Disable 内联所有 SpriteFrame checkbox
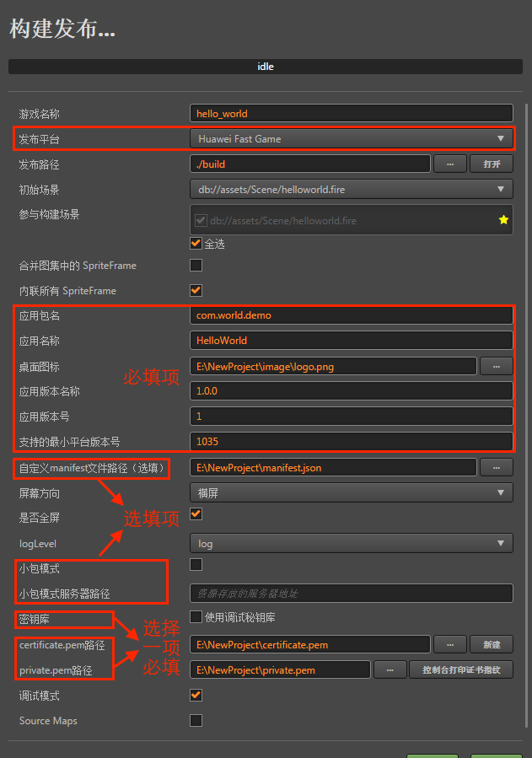This screenshot has width=532, height=758. [x=196, y=290]
